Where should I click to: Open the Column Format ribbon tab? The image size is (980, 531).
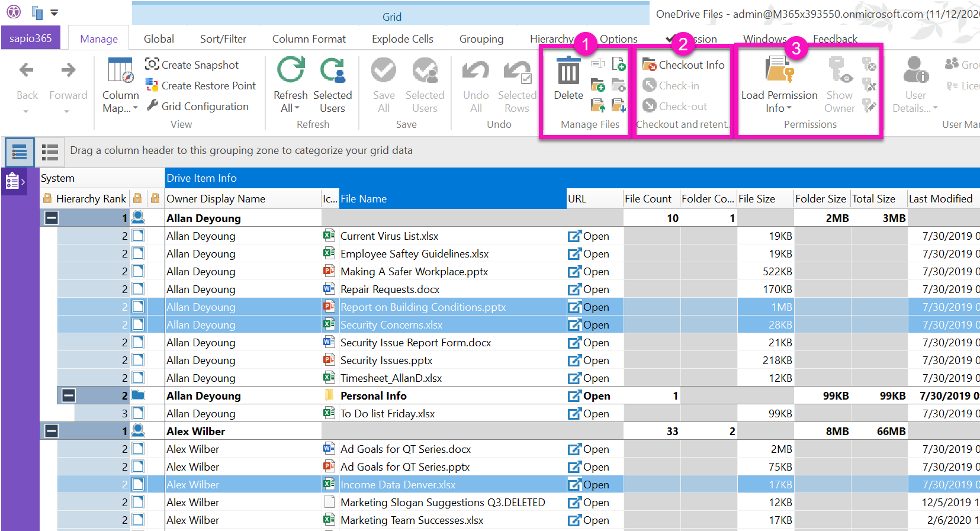[309, 38]
